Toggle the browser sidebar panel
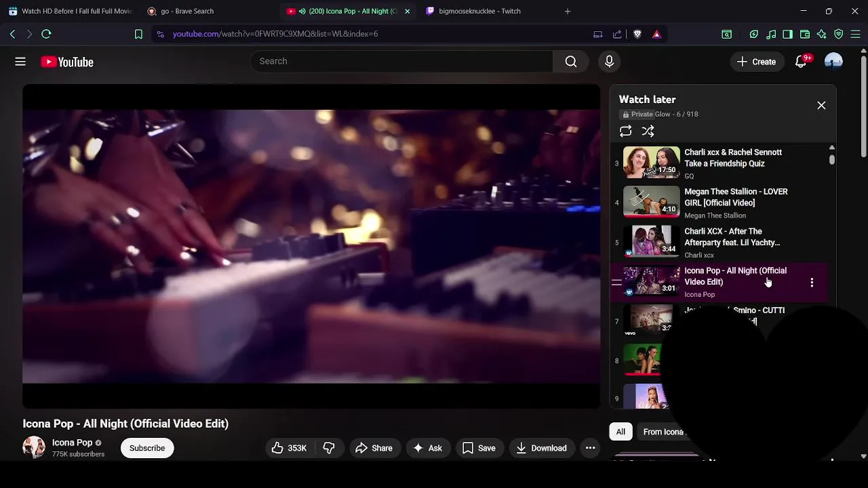 [788, 34]
